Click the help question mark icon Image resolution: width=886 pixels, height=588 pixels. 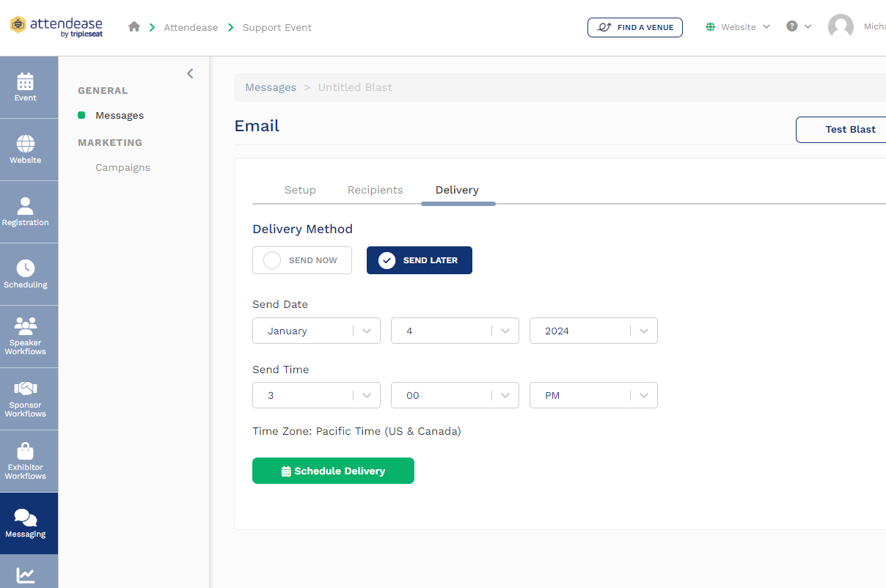[x=793, y=26]
